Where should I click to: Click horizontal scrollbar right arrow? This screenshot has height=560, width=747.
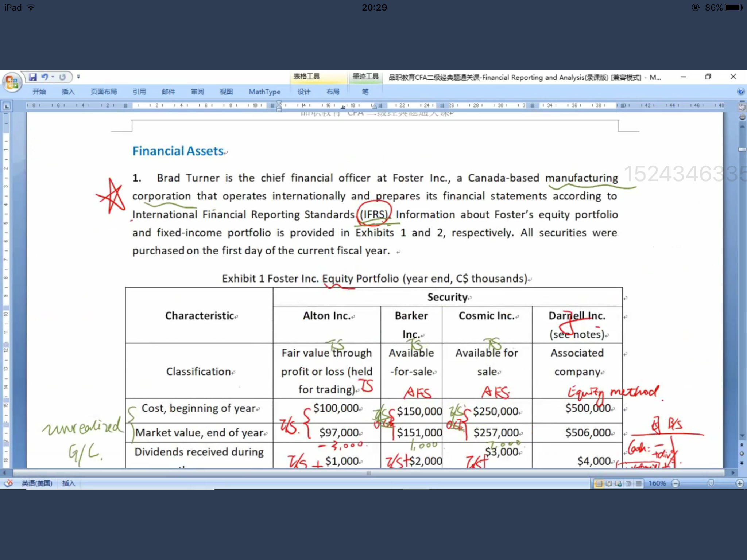(733, 473)
